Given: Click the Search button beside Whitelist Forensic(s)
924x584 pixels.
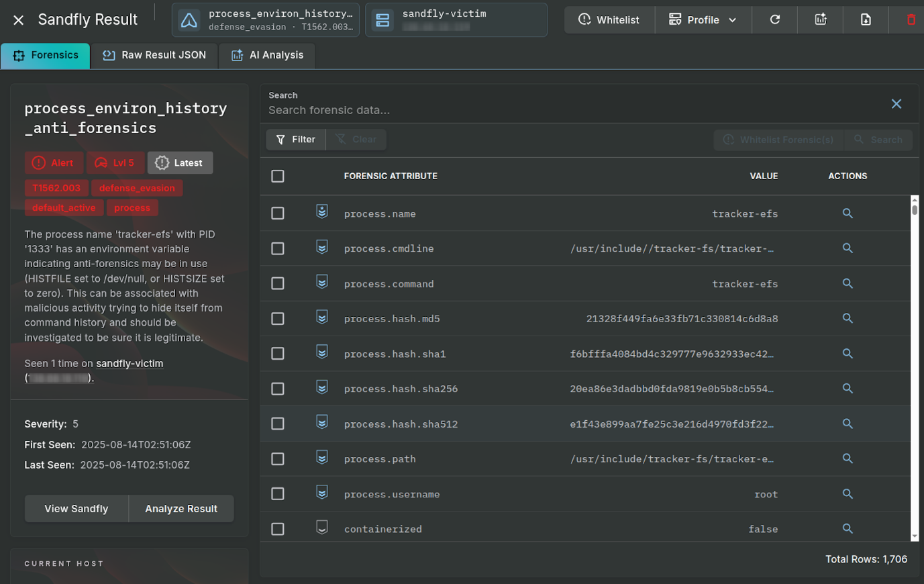Looking at the screenshot, I should pyautogui.click(x=878, y=140).
